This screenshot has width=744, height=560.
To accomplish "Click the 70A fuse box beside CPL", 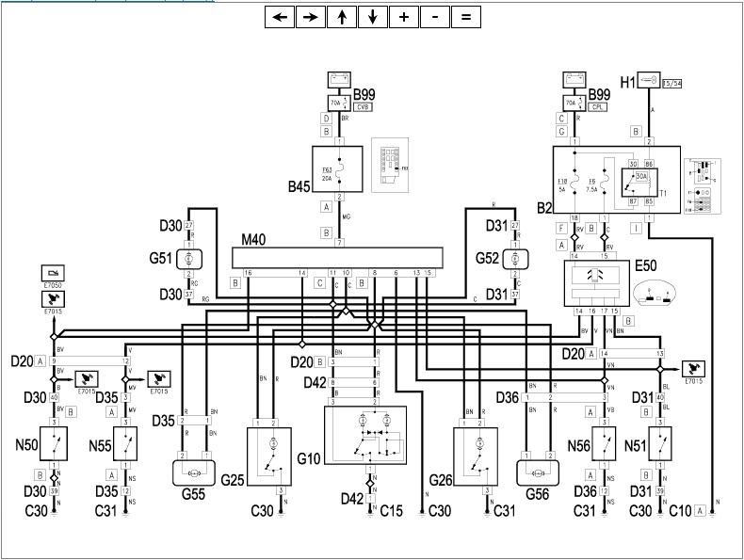I will pos(574,103).
